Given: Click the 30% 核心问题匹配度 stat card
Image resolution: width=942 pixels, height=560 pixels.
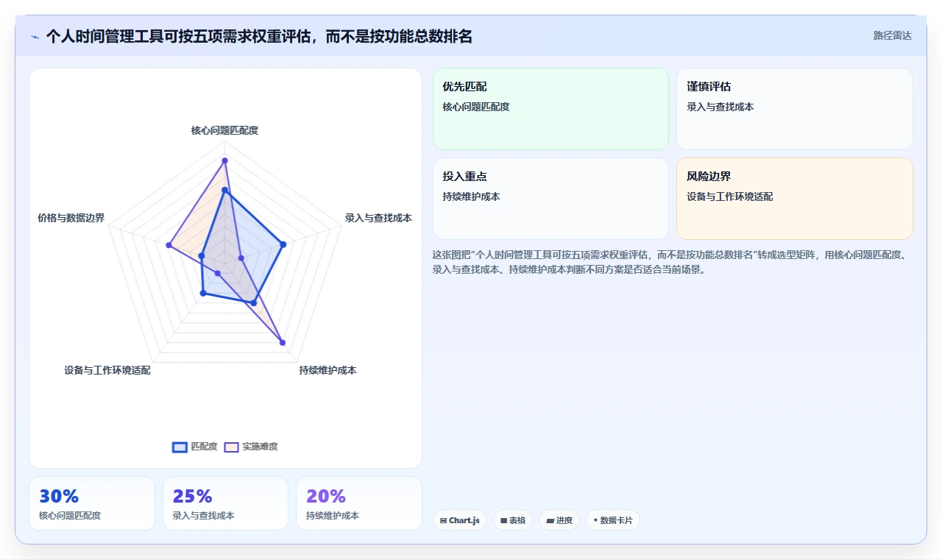Looking at the screenshot, I should click(x=92, y=503).
